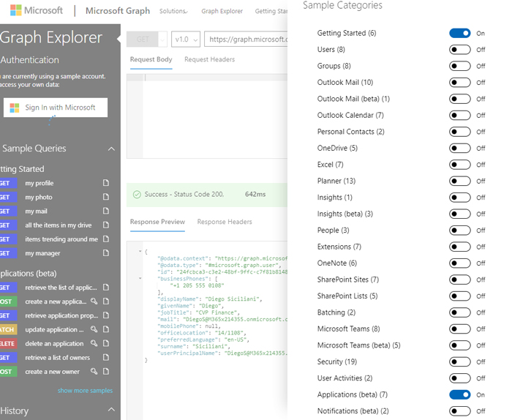Collapse the Sample Queries section
The height and width of the screenshot is (420, 512).
click(111, 149)
